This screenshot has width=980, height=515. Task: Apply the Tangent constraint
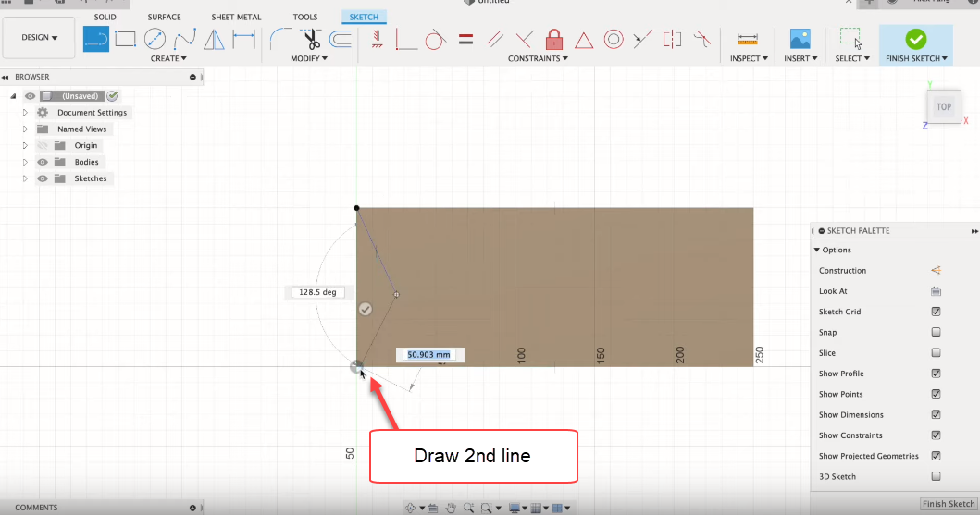(x=434, y=40)
